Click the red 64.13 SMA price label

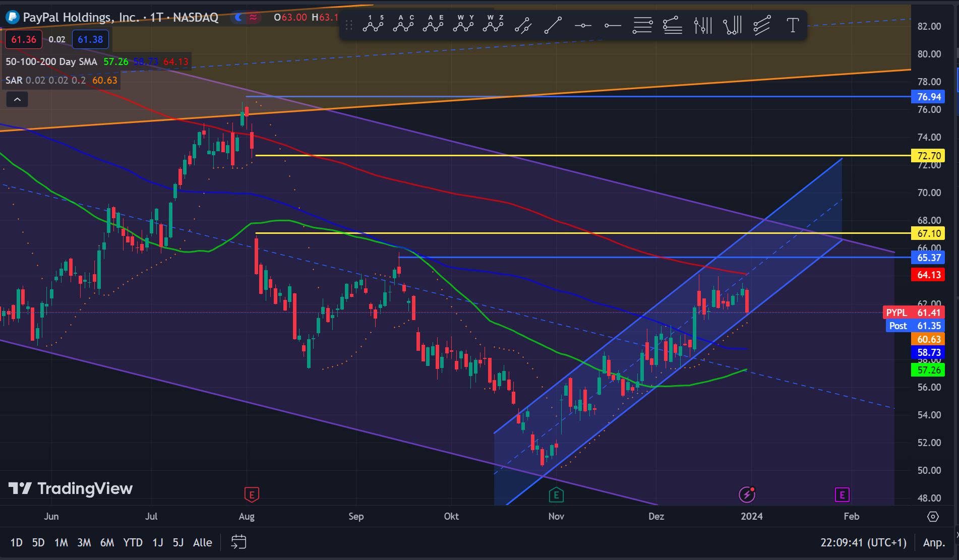(x=928, y=275)
